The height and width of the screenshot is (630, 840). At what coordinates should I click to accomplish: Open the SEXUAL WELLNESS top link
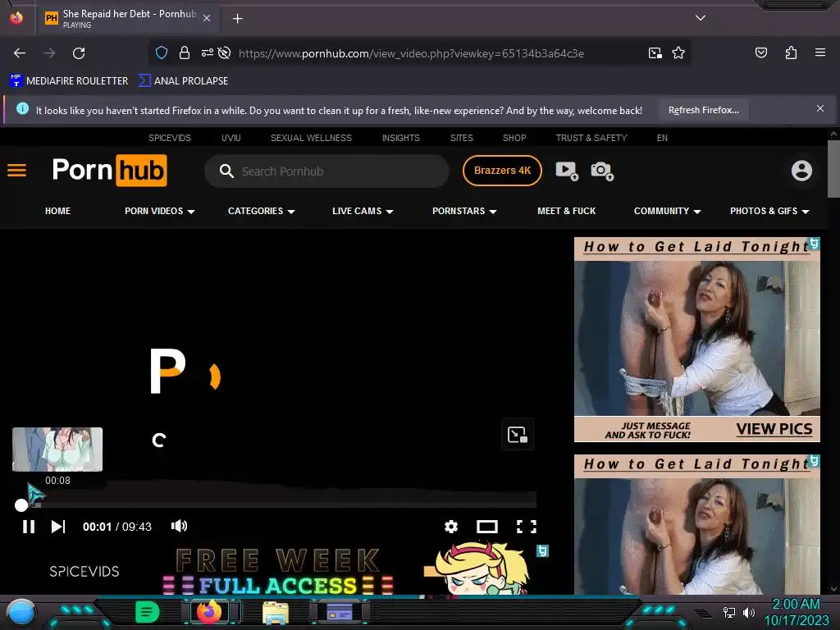pyautogui.click(x=311, y=138)
